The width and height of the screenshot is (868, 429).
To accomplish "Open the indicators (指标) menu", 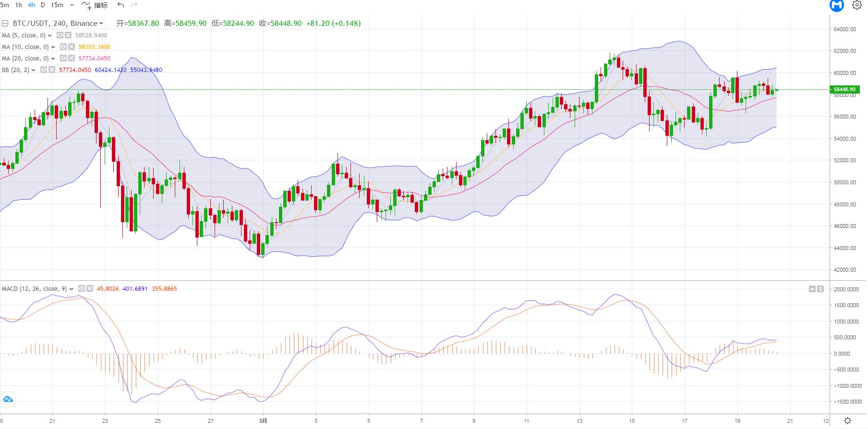I will 101,5.
